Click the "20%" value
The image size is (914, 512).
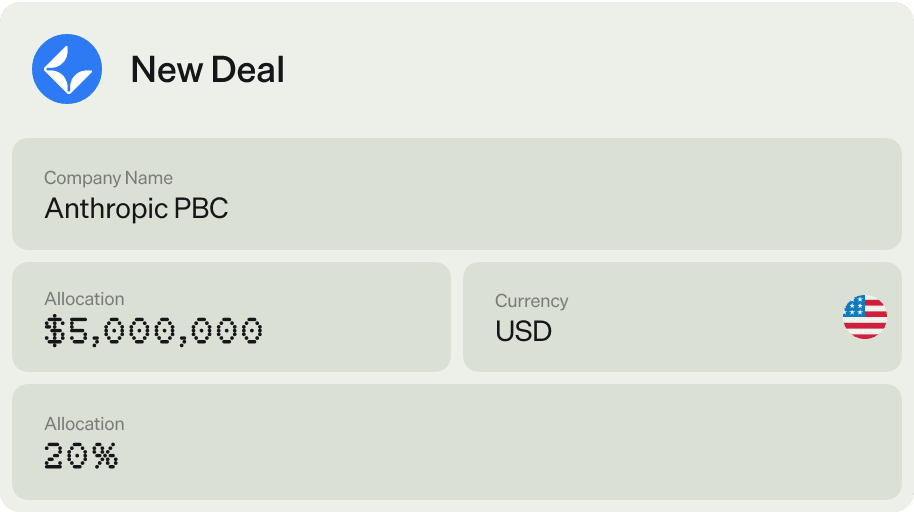pos(81,456)
